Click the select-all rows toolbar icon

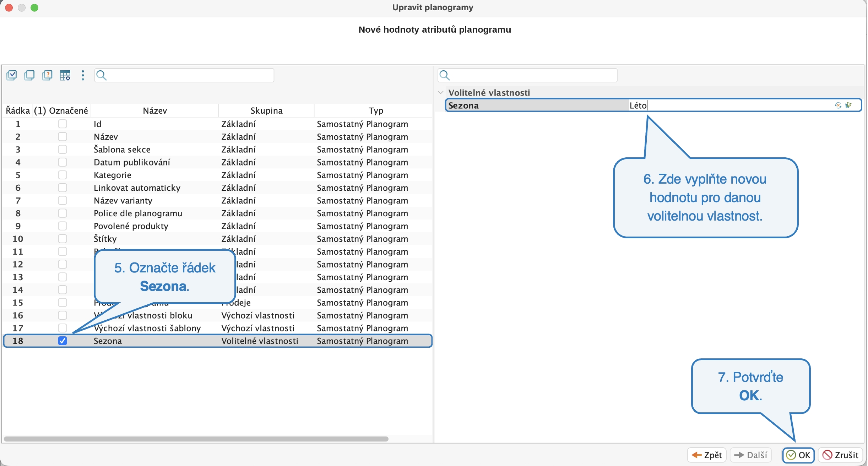[x=12, y=75]
